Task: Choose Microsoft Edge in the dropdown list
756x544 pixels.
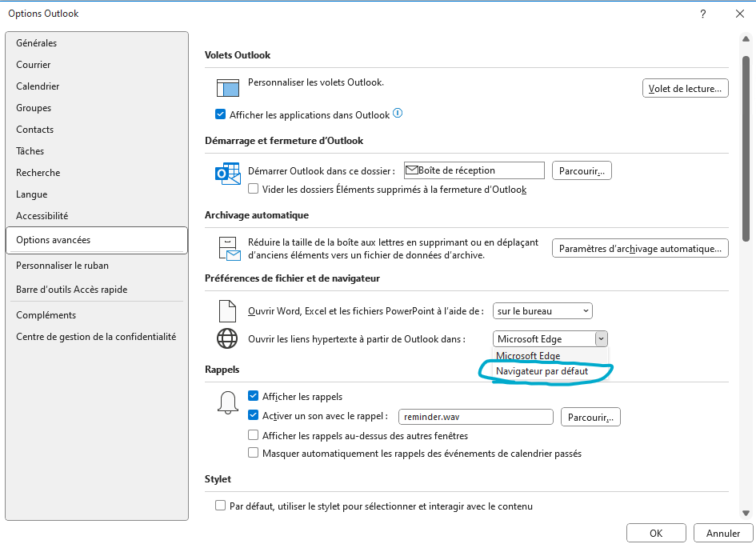Action: 528,356
